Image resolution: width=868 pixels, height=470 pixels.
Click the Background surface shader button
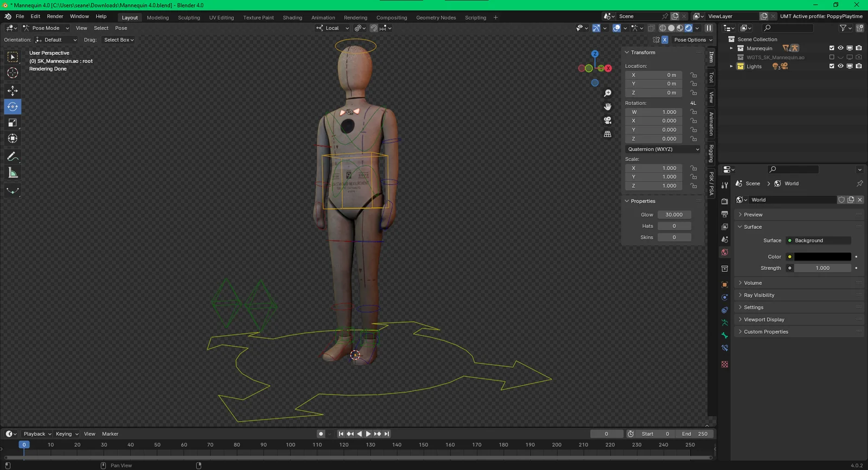(818, 240)
